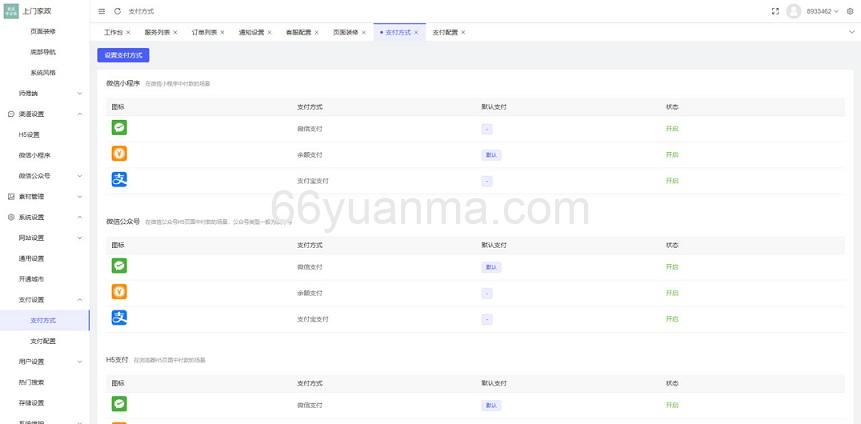Switch to the 订单列表 tab
The width and height of the screenshot is (861, 424).
click(x=204, y=32)
